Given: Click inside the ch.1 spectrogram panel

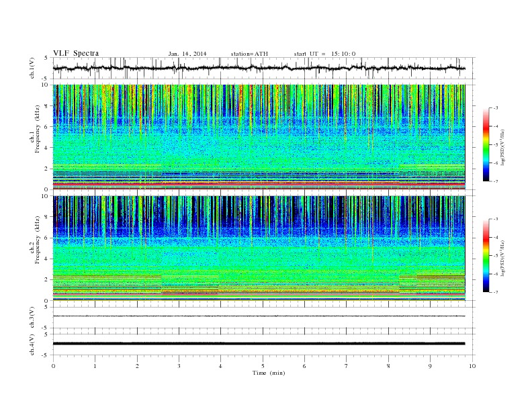Looking at the screenshot, I should [259, 137].
